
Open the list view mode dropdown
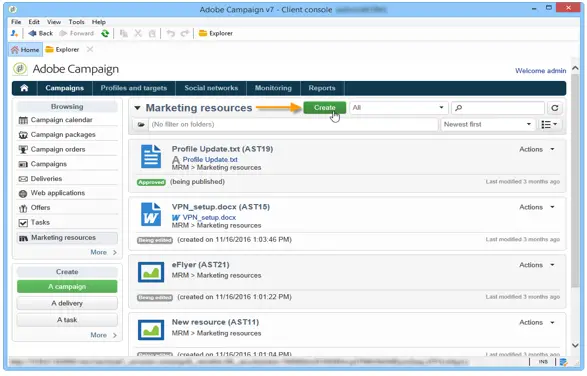[x=549, y=124]
